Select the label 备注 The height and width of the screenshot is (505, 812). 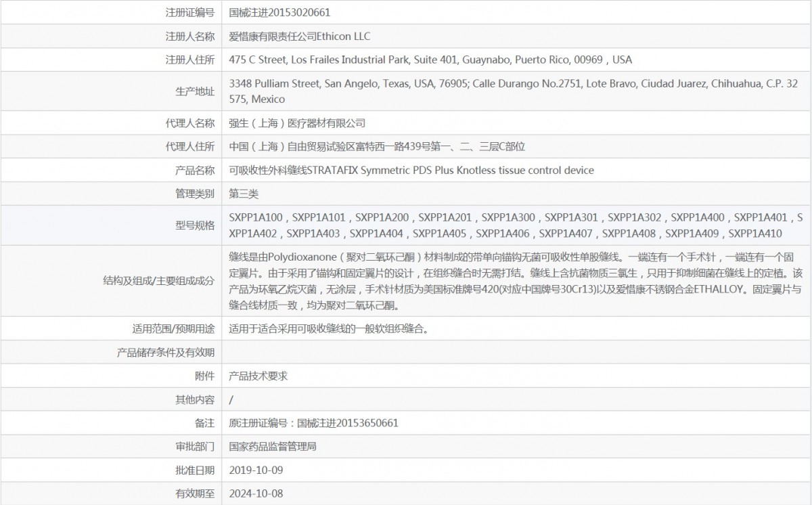pos(204,423)
